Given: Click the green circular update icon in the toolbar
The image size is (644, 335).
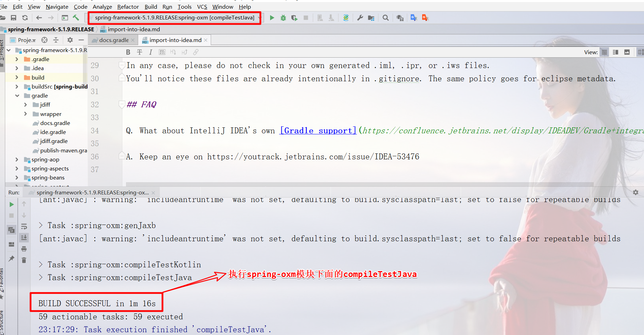Looking at the screenshot, I should coord(346,18).
